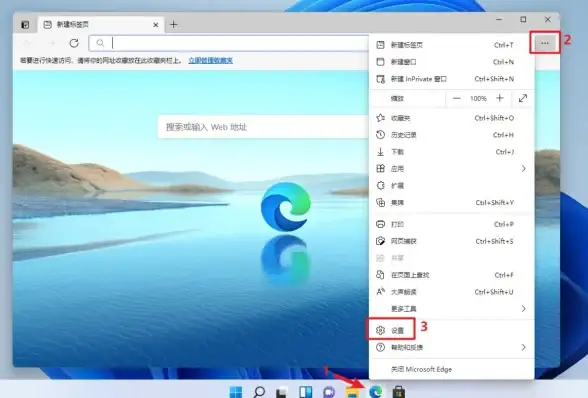Click the collections icon in menu
This screenshot has width=588, height=398.
tap(380, 203)
